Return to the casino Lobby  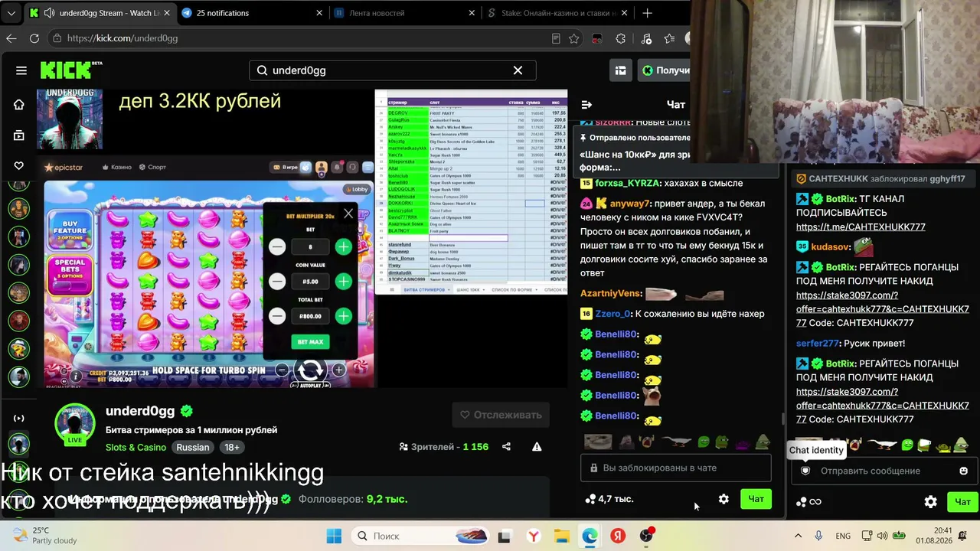356,189
